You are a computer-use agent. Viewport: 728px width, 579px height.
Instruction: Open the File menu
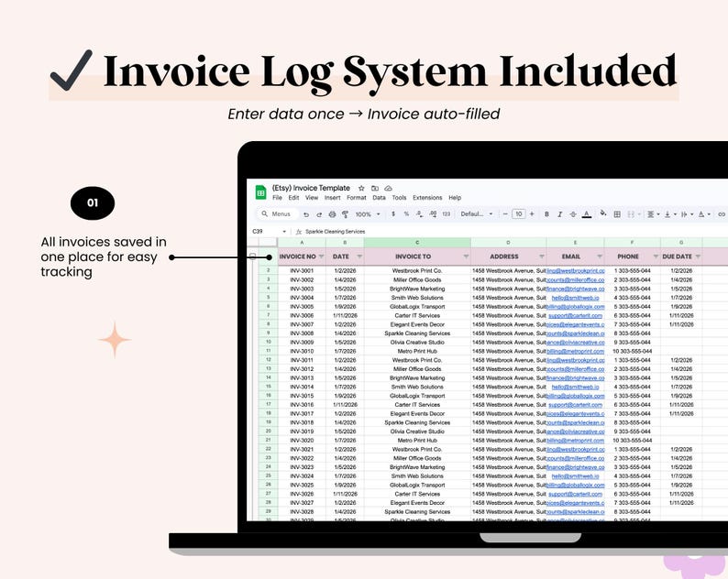[x=277, y=198]
